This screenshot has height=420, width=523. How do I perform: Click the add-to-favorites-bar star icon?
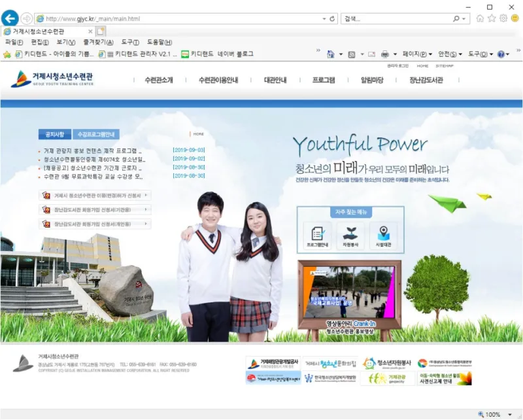7,54
